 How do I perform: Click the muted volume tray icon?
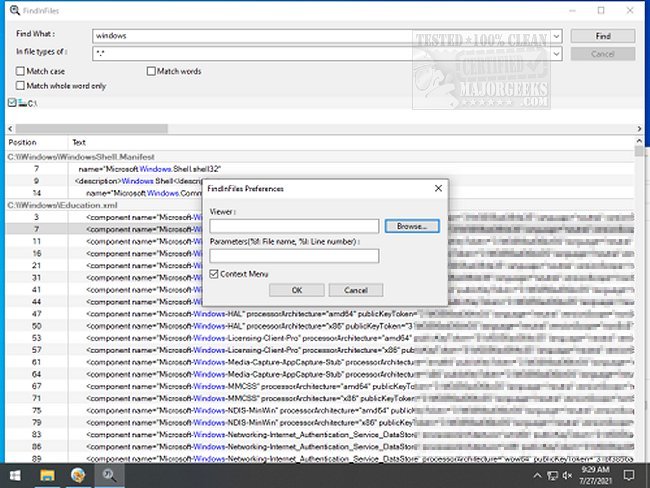tap(568, 476)
